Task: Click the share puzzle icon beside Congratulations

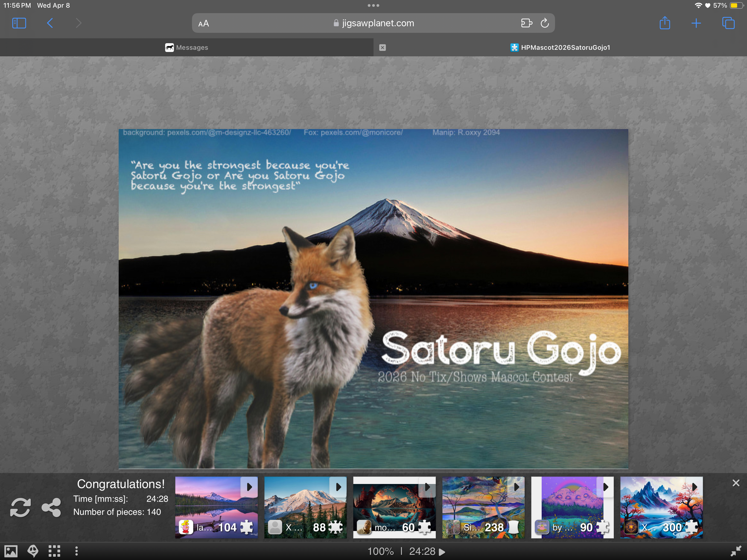Action: click(51, 507)
